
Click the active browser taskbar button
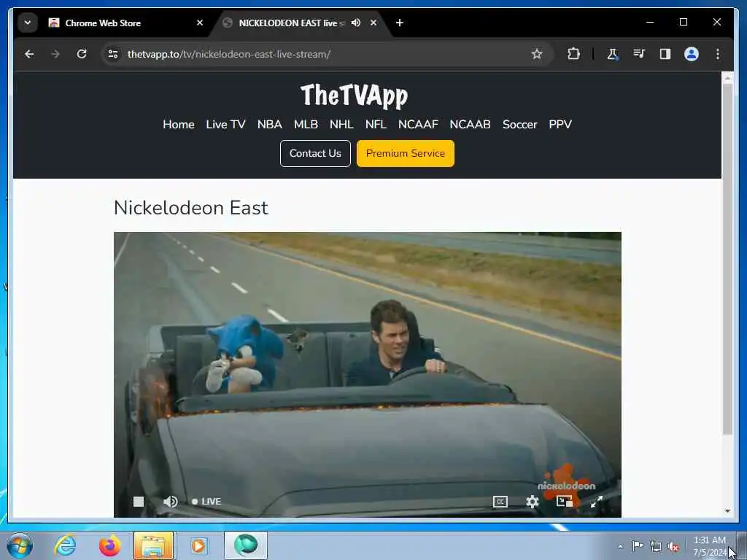pos(246,545)
